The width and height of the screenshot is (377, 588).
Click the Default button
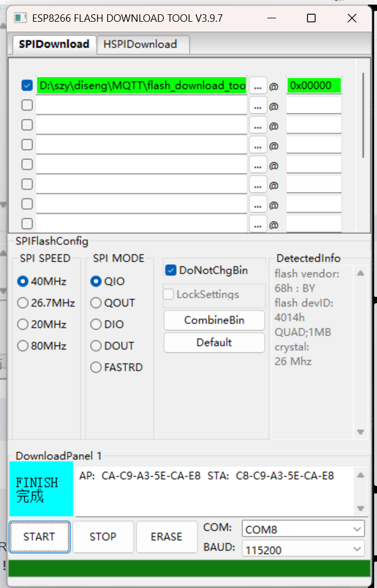tap(214, 342)
